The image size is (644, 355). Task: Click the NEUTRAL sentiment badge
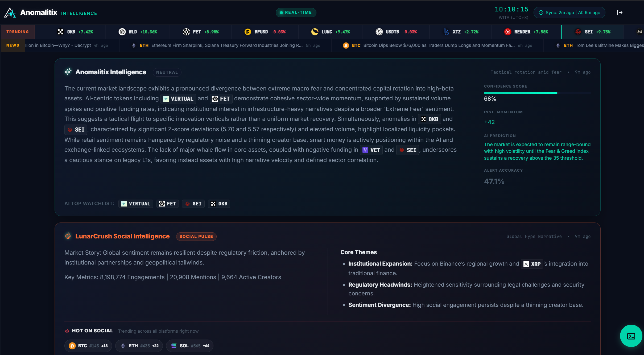point(167,72)
